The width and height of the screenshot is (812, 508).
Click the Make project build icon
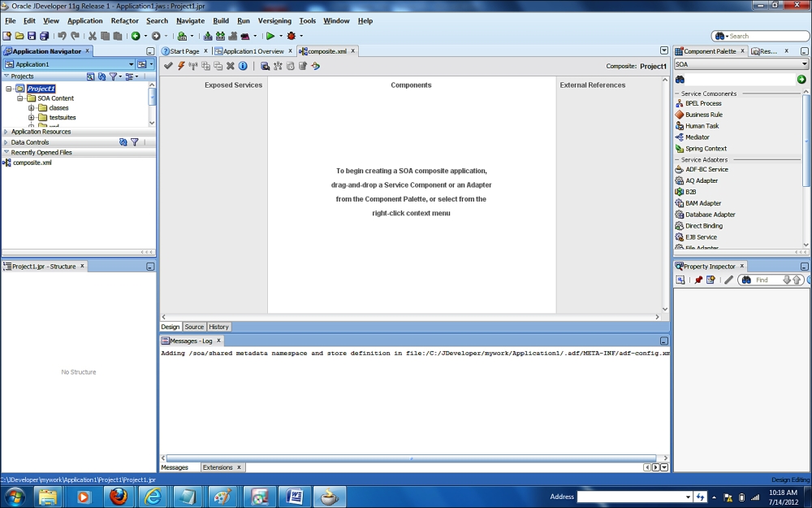point(208,36)
